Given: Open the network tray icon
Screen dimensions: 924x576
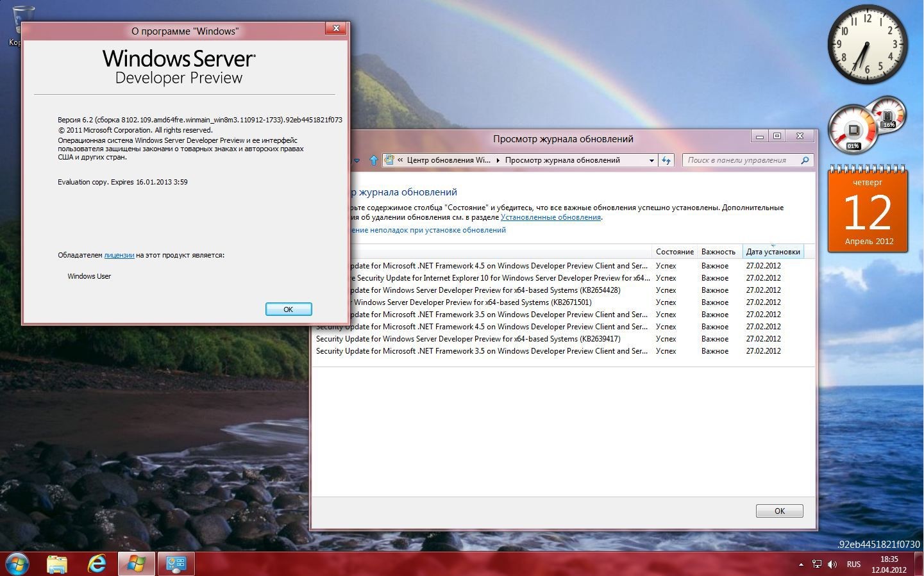Looking at the screenshot, I should pos(817,564).
